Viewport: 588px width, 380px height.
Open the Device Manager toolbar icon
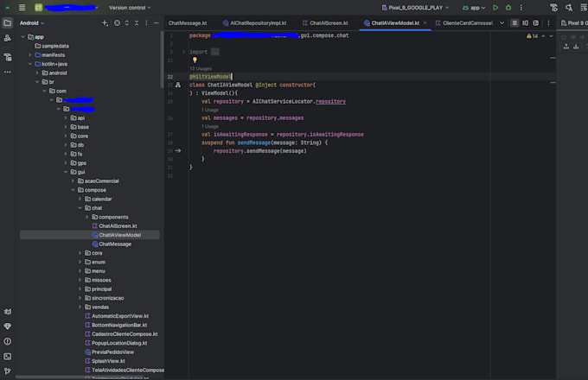tap(554, 8)
